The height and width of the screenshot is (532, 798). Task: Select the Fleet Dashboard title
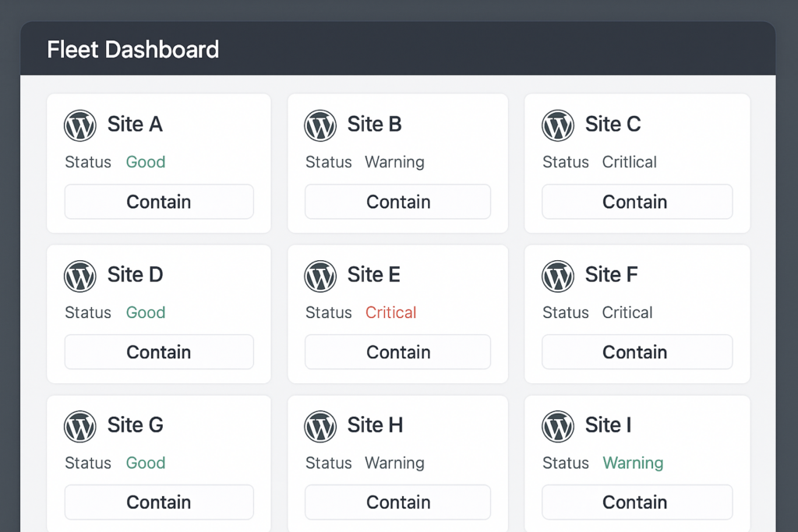pos(132,49)
